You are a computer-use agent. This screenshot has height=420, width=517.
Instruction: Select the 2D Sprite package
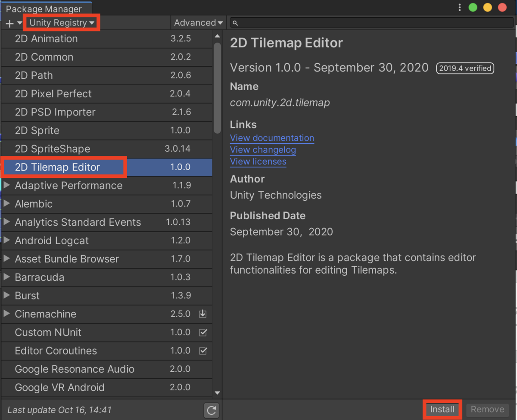107,131
